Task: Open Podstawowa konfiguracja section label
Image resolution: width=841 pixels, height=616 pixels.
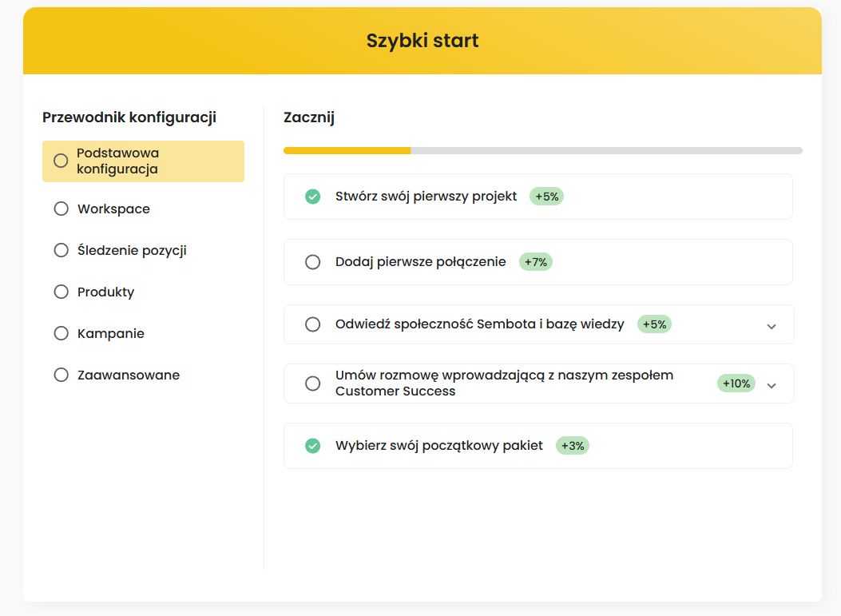Action: [117, 161]
